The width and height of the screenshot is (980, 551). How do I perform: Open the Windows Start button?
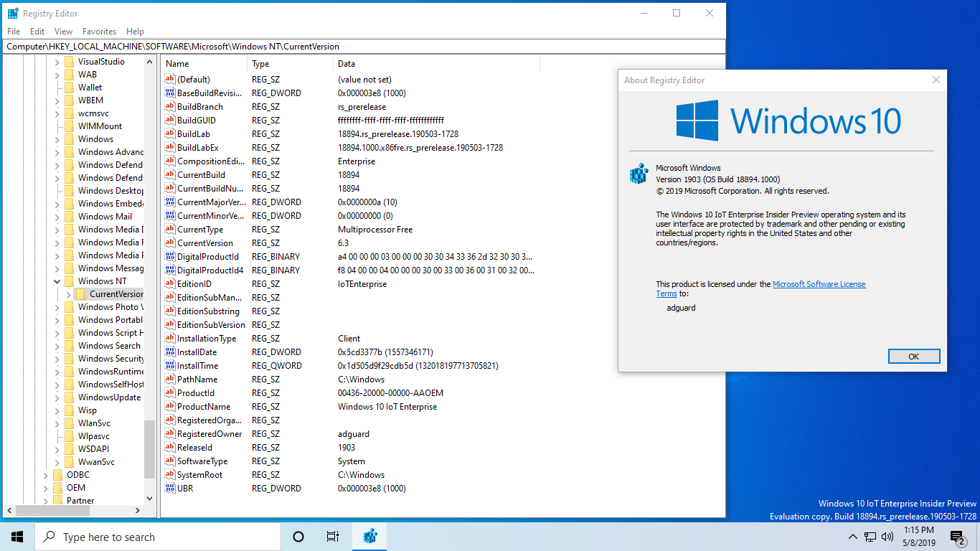17,537
